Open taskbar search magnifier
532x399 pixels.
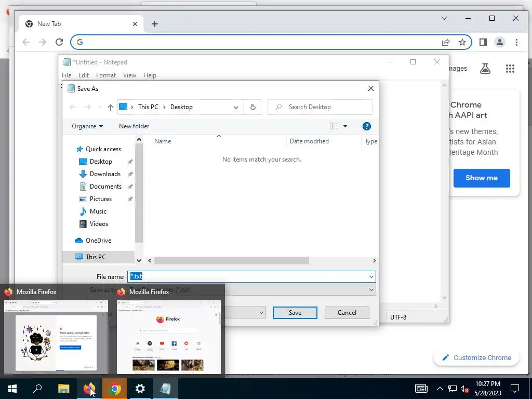pyautogui.click(x=37, y=389)
